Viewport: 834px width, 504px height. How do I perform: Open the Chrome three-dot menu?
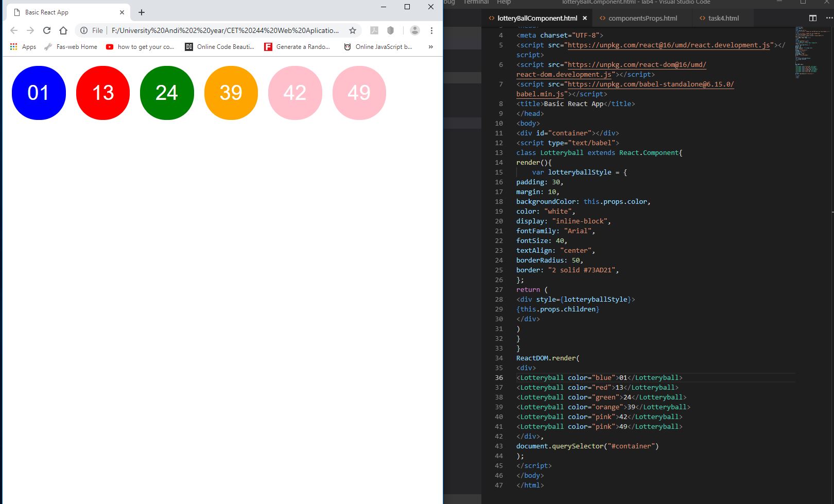[x=431, y=30]
